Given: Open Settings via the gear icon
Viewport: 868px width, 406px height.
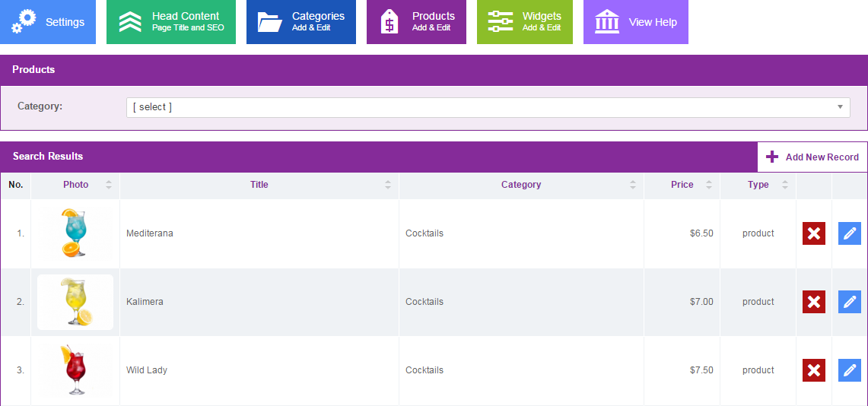Looking at the screenshot, I should tap(24, 22).
